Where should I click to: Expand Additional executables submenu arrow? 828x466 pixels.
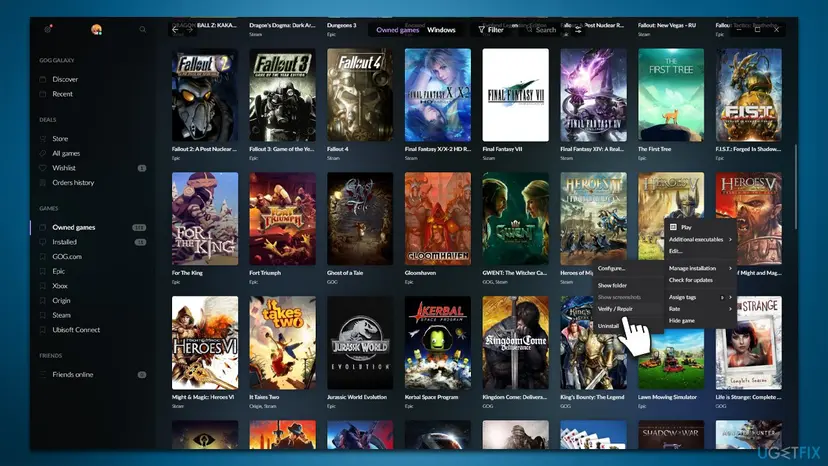pos(730,239)
